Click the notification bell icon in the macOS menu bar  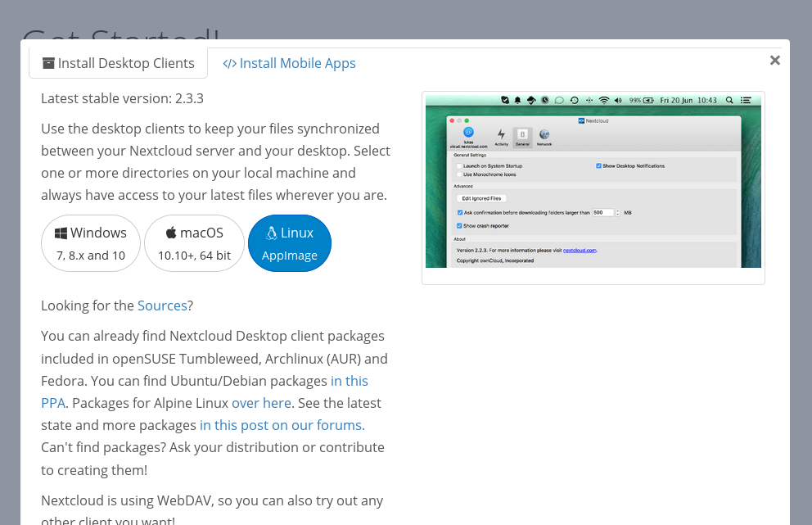click(517, 100)
